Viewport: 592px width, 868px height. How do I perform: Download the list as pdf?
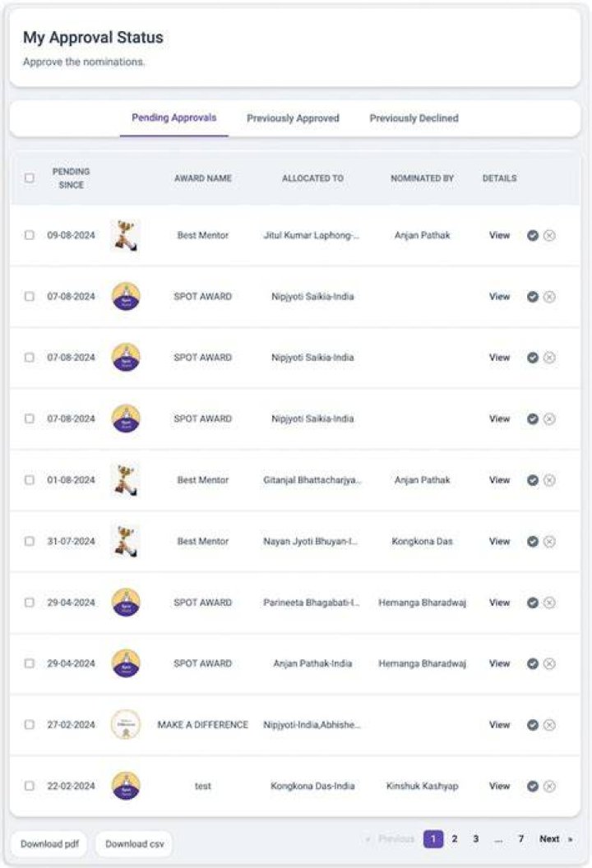click(x=49, y=843)
